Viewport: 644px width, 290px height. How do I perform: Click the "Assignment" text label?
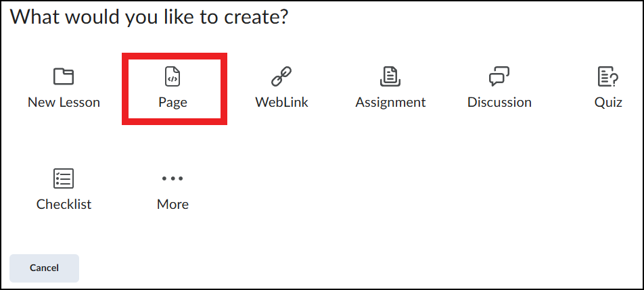[390, 103]
